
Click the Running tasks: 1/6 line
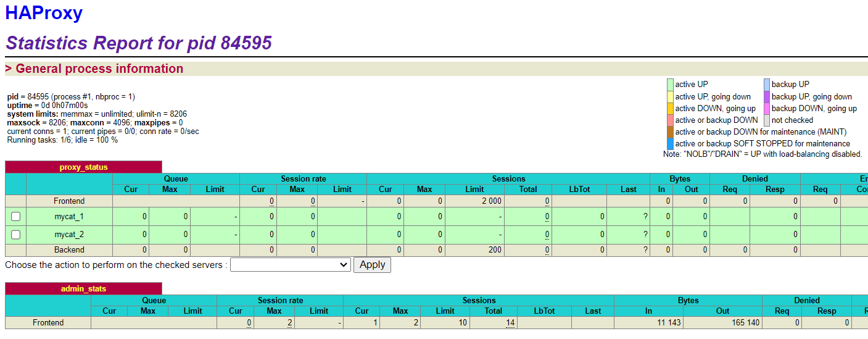[62, 140]
